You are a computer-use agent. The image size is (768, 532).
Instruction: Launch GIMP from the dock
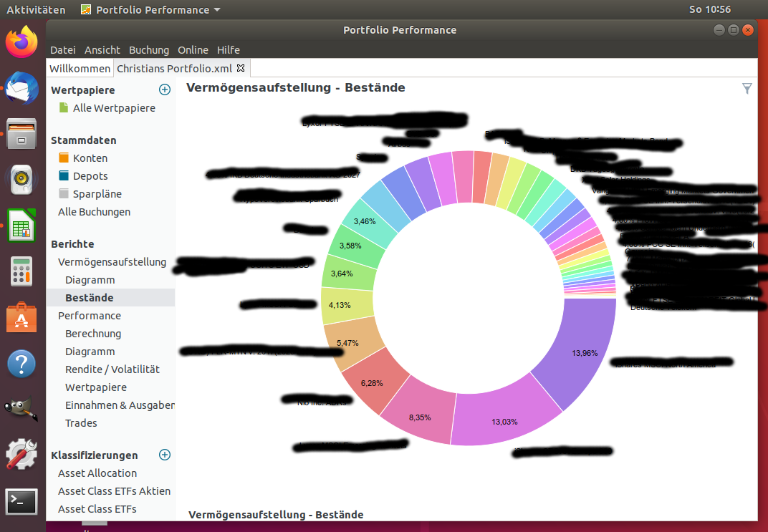21,409
